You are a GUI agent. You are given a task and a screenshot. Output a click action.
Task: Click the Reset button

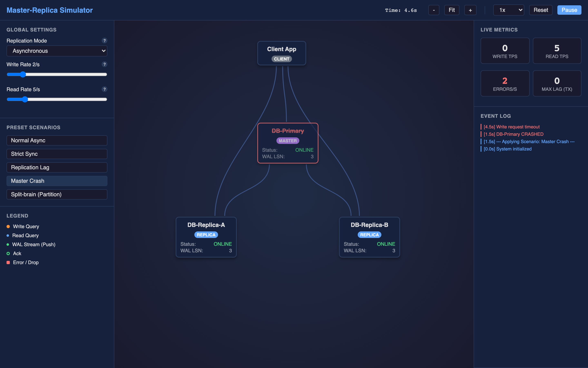point(541,10)
